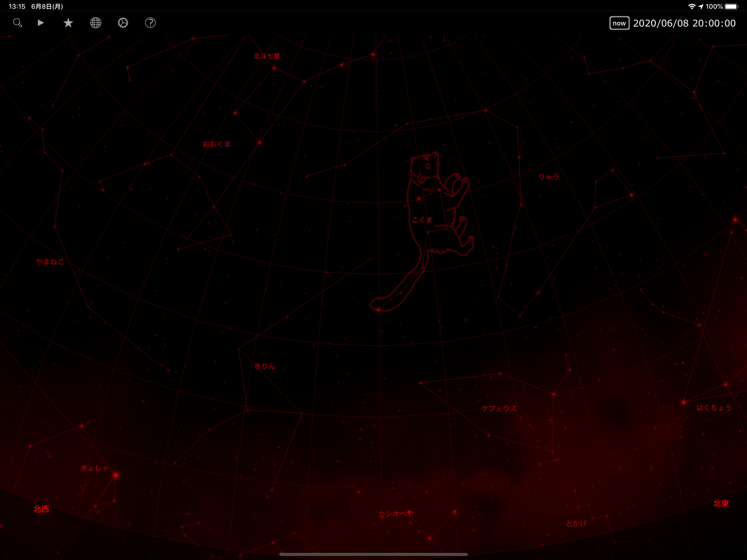This screenshot has width=747, height=560.
Task: Tap the 北西 direction marker
Action: point(41,509)
